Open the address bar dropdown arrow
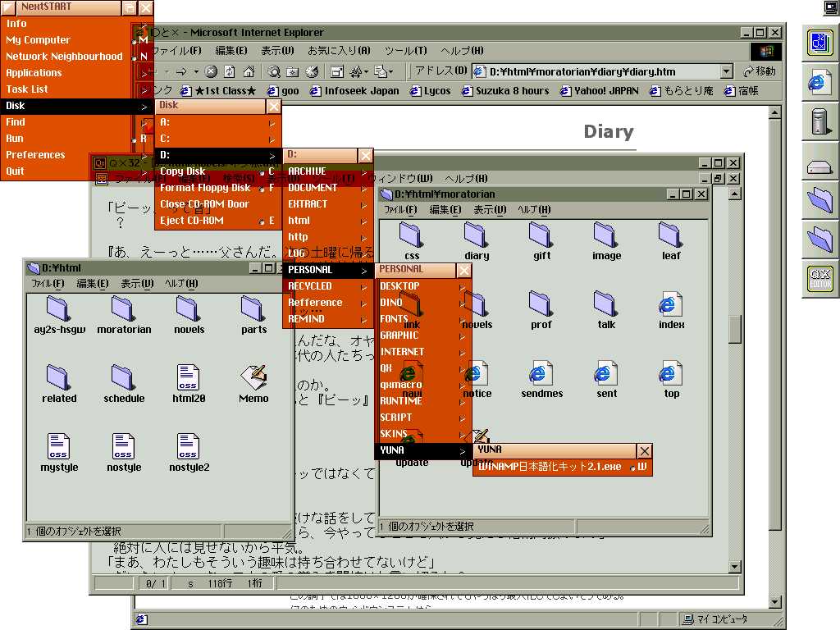840x630 pixels. pyautogui.click(x=726, y=71)
